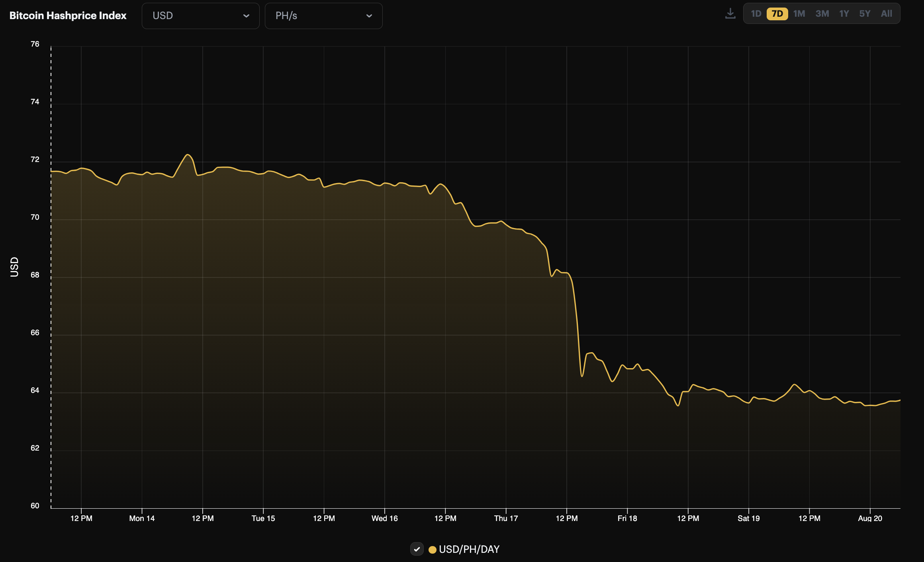
Task: Toggle the USD/PH/DAY series checkbox
Action: tap(417, 549)
